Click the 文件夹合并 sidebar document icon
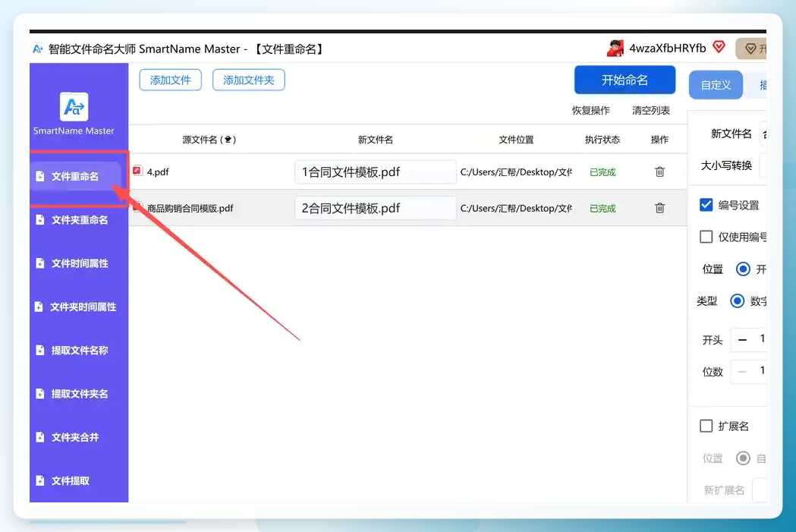 pos(40,437)
